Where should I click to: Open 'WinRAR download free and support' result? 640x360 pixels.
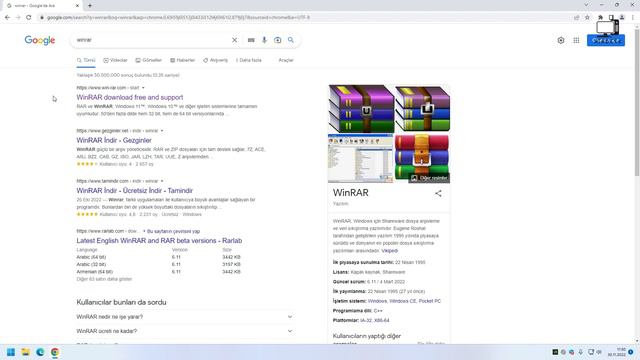tap(130, 97)
